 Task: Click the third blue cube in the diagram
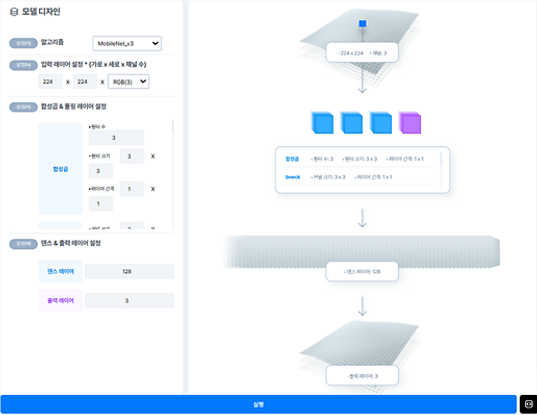pyautogui.click(x=381, y=123)
